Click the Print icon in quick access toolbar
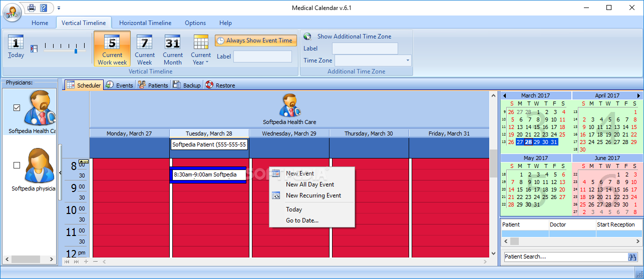Screen dimensions: 644x279 32,7
